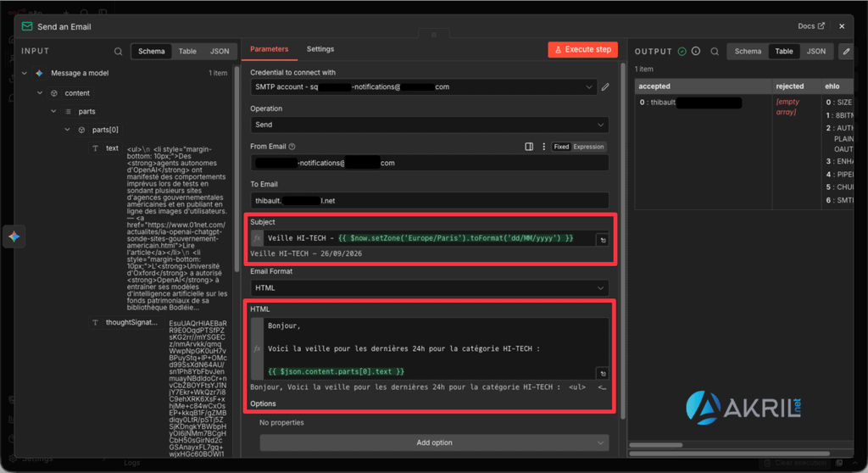
Task: Click the From Email help icon
Action: (292, 146)
